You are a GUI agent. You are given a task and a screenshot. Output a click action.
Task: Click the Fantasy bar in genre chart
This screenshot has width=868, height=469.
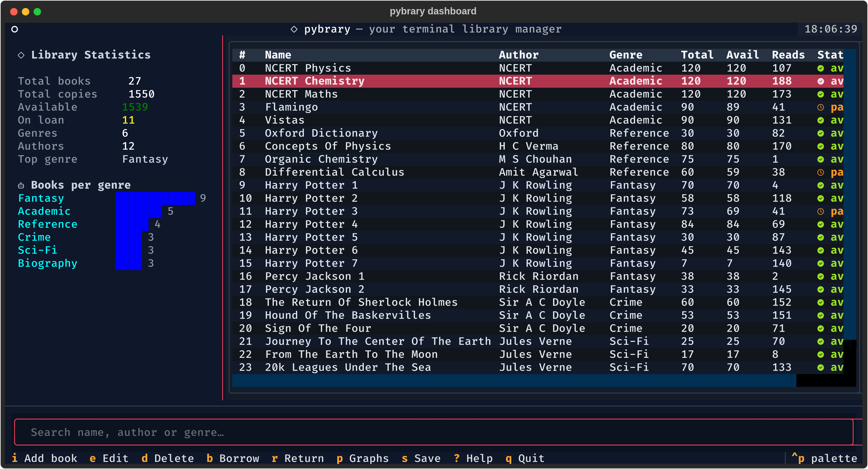point(155,199)
